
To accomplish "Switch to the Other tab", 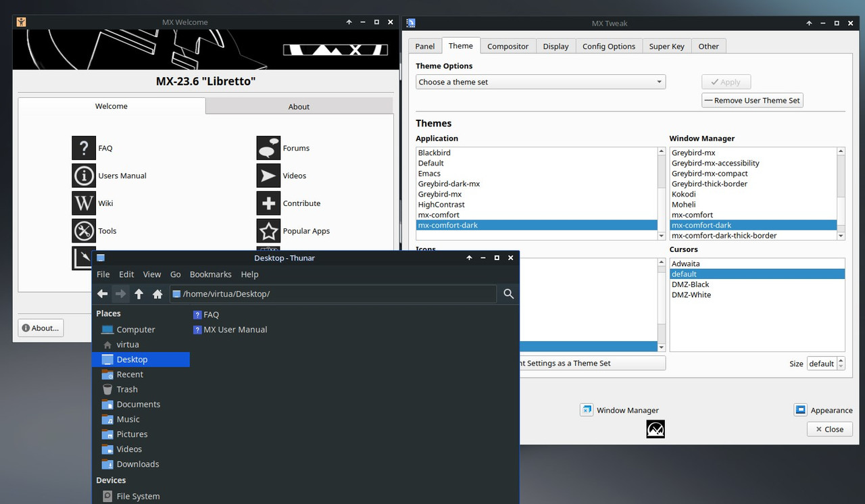I will click(709, 46).
